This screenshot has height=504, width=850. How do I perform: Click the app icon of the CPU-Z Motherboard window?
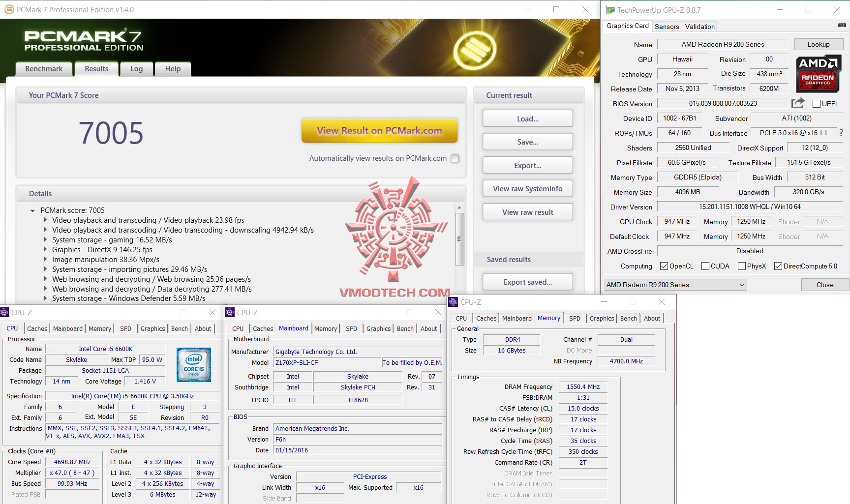230,312
